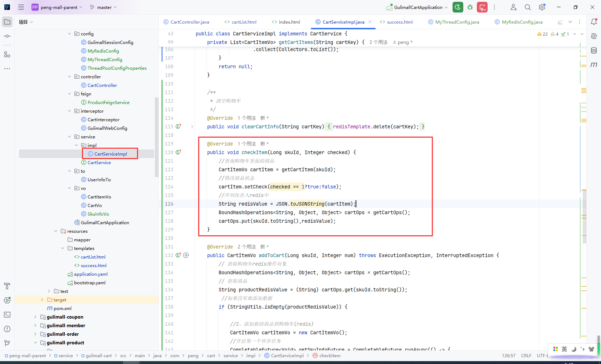Collapse the controller folder
The height and width of the screenshot is (364, 601).
pos(69,77)
